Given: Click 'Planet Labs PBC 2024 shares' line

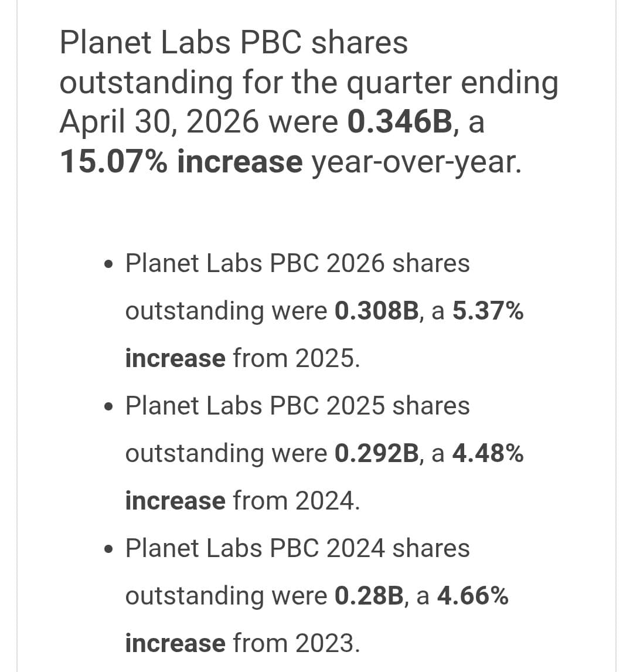Looking at the screenshot, I should coord(298,548).
